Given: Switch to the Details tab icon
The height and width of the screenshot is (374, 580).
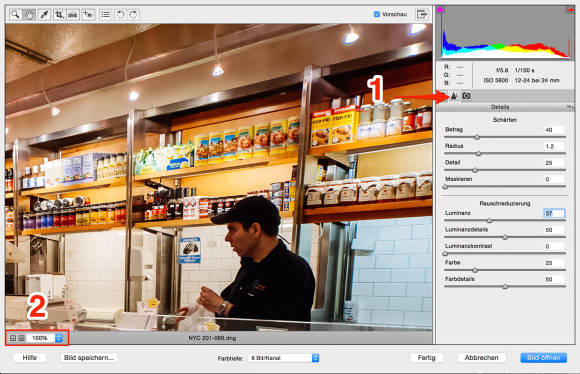Looking at the screenshot, I should click(454, 95).
